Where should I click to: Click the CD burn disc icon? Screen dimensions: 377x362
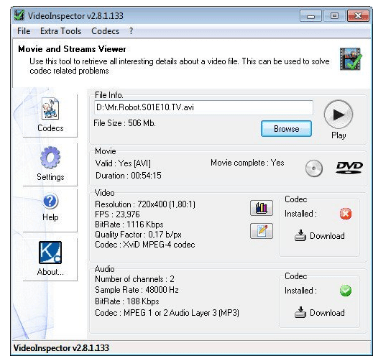(x=314, y=168)
